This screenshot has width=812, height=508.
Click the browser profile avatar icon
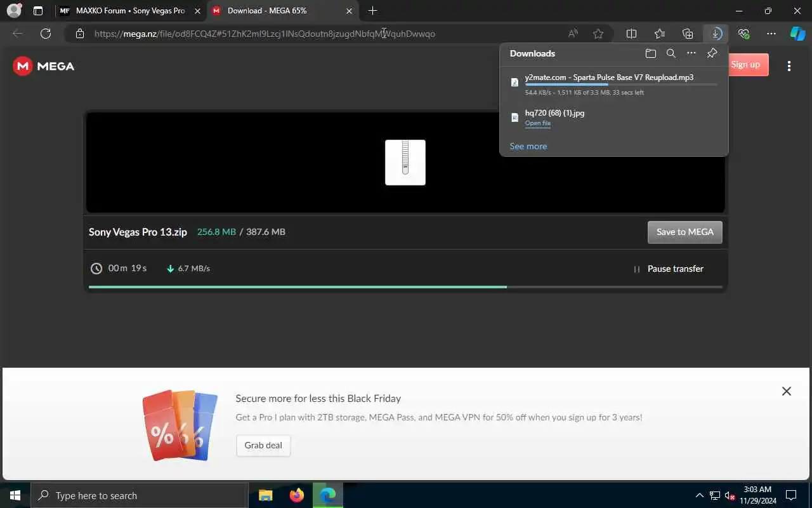pos(13,11)
